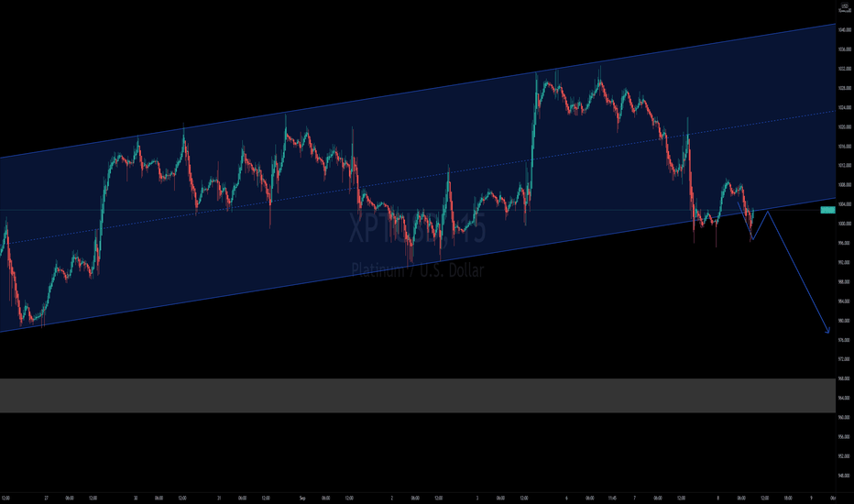The width and height of the screenshot is (854, 504).
Task: Click the green current price tag
Action: 827,210
